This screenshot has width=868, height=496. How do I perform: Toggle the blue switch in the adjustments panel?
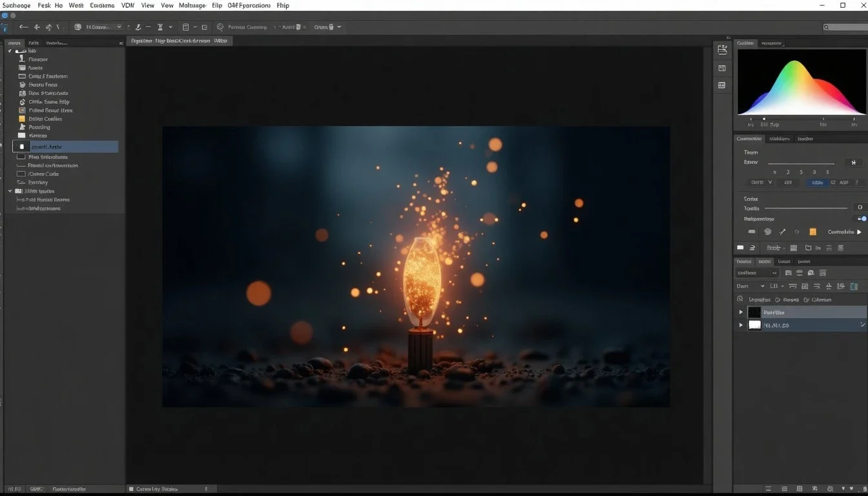pos(862,219)
